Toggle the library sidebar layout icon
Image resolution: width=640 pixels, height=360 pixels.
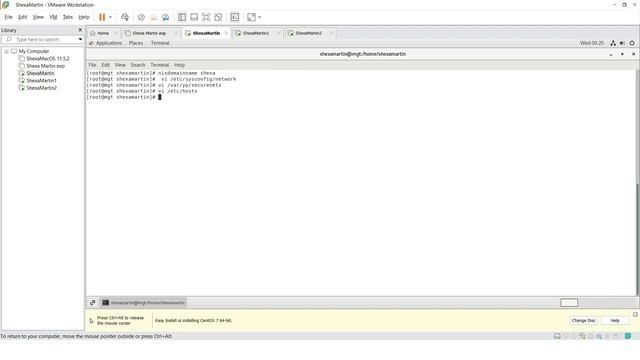pos(182,17)
